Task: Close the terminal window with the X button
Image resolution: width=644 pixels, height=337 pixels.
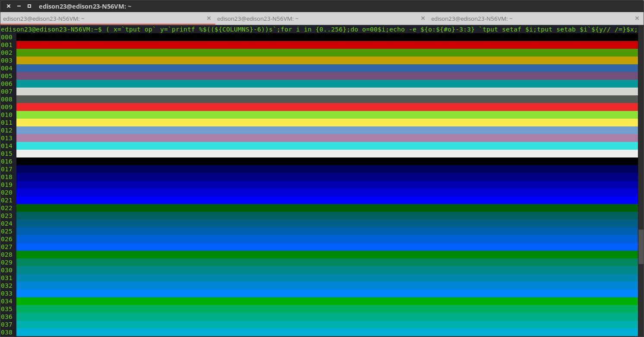Action: click(x=8, y=6)
